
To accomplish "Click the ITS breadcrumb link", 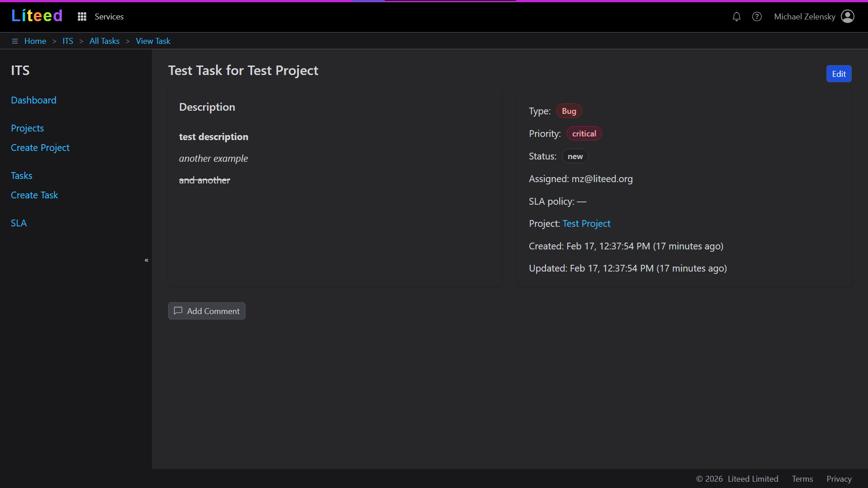I will (68, 41).
